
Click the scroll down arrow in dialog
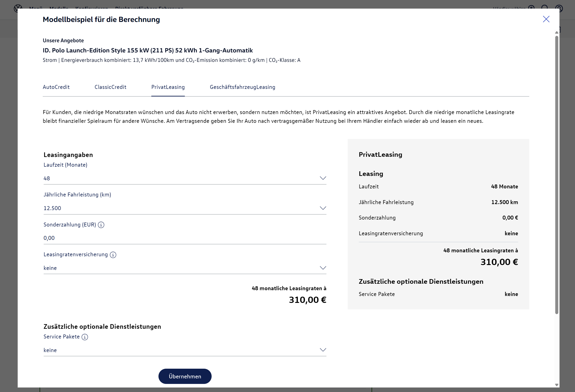[557, 385]
